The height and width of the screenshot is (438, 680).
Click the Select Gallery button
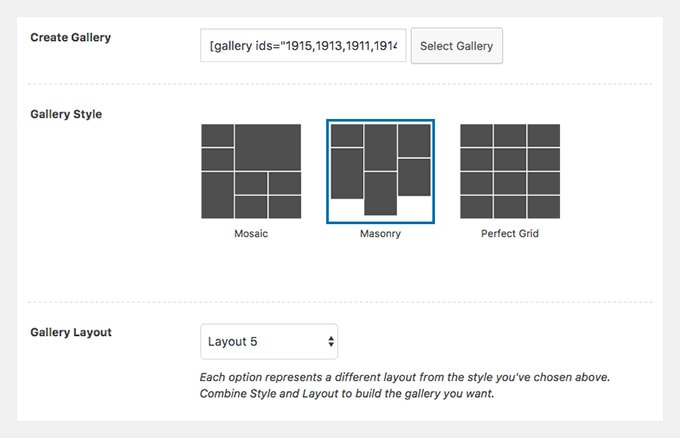click(x=457, y=46)
